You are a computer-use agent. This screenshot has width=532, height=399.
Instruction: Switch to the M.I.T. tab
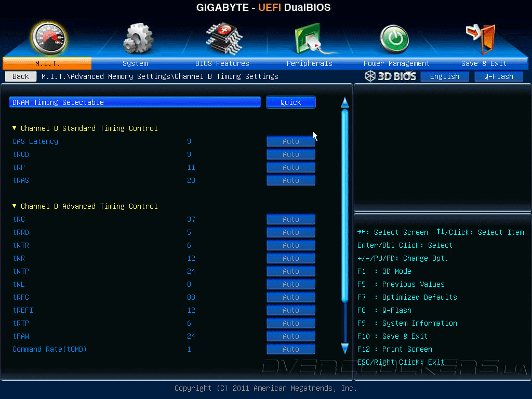[x=47, y=63]
